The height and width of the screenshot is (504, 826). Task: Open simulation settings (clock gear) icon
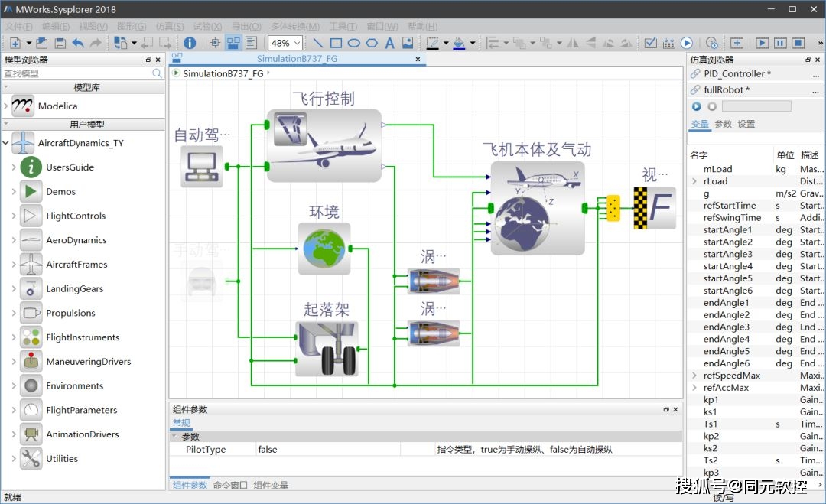712,43
